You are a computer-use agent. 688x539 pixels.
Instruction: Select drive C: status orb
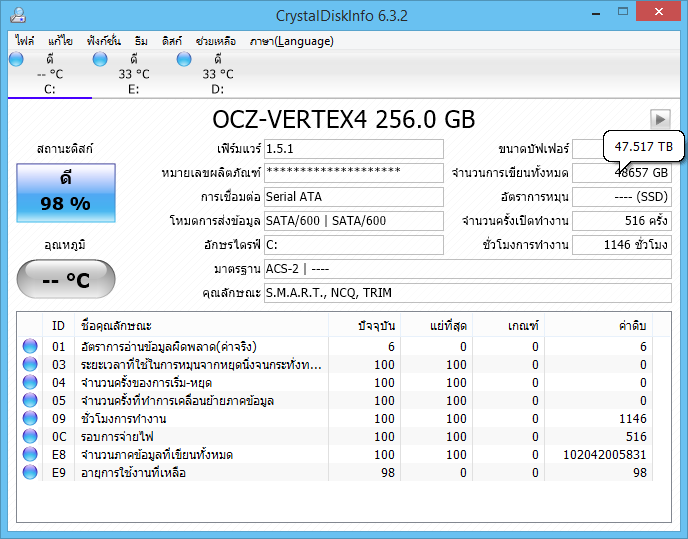(x=16, y=59)
